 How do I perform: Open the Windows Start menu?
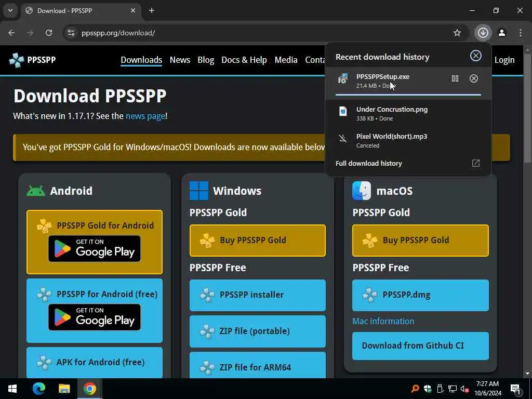[x=12, y=389]
